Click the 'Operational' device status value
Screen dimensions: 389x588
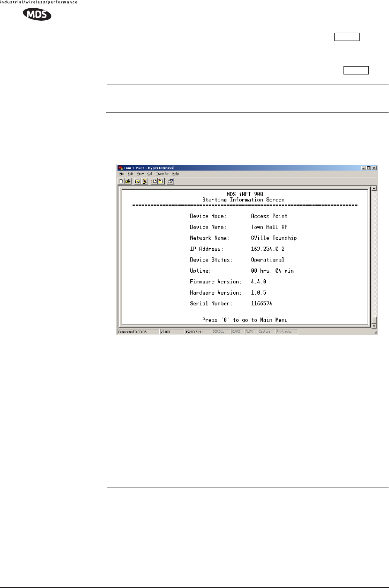[268, 260]
